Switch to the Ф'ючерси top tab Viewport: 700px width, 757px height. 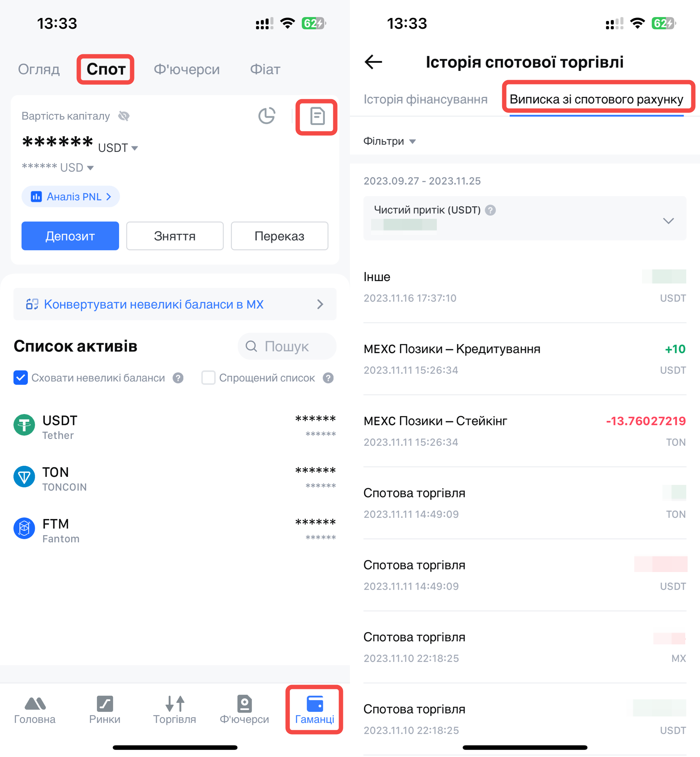[x=186, y=69]
